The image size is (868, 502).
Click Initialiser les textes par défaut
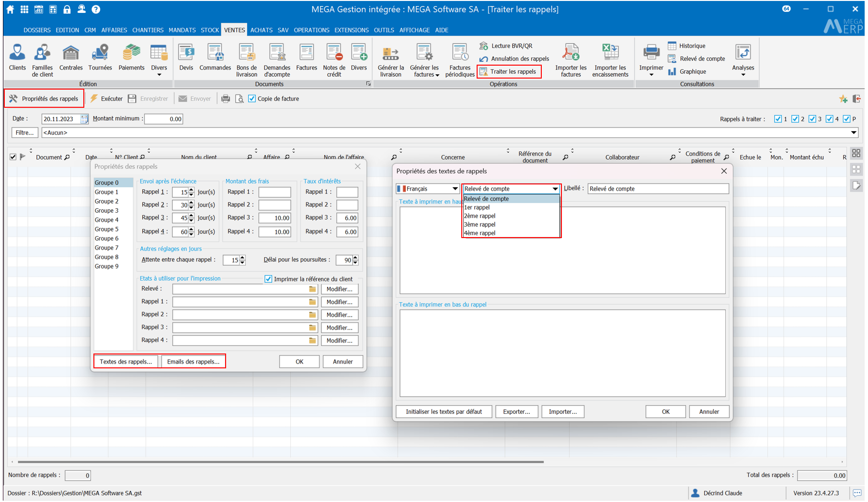click(x=444, y=411)
